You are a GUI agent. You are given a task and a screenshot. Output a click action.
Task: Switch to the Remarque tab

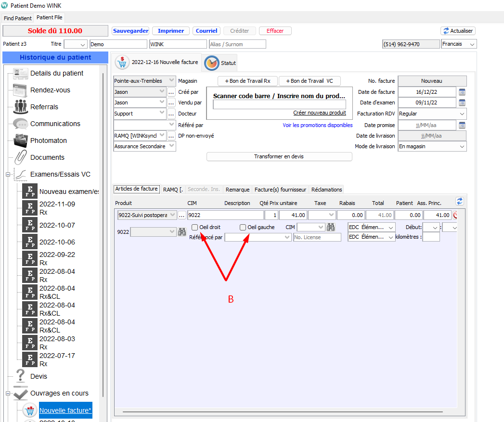pyautogui.click(x=237, y=190)
